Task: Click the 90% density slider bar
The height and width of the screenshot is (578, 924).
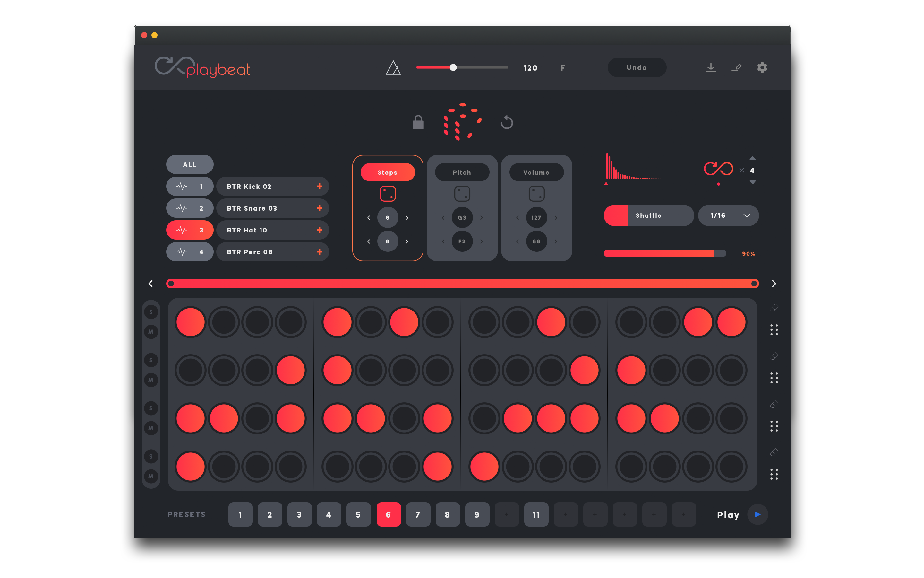Action: pyautogui.click(x=665, y=253)
